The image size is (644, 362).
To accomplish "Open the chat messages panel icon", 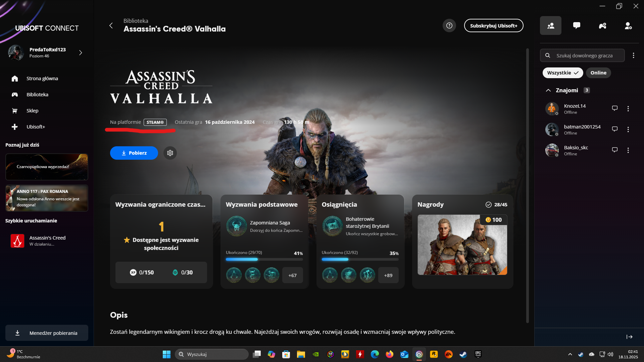I will [x=577, y=25].
